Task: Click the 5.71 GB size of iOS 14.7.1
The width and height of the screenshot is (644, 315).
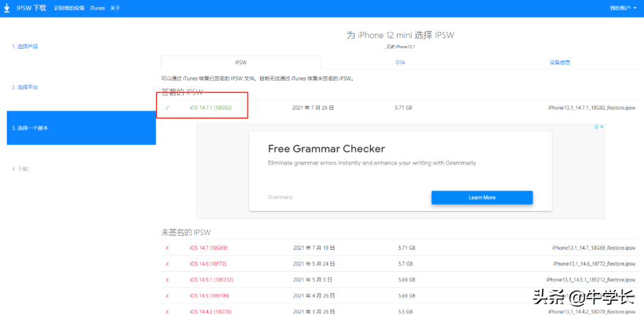Action: click(x=403, y=108)
